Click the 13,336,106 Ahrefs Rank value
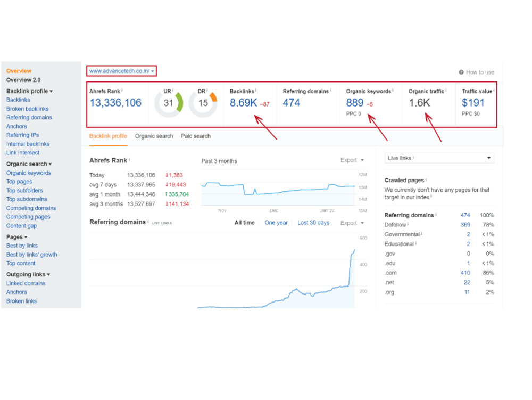Viewport: 532px width, 400px height. click(115, 103)
